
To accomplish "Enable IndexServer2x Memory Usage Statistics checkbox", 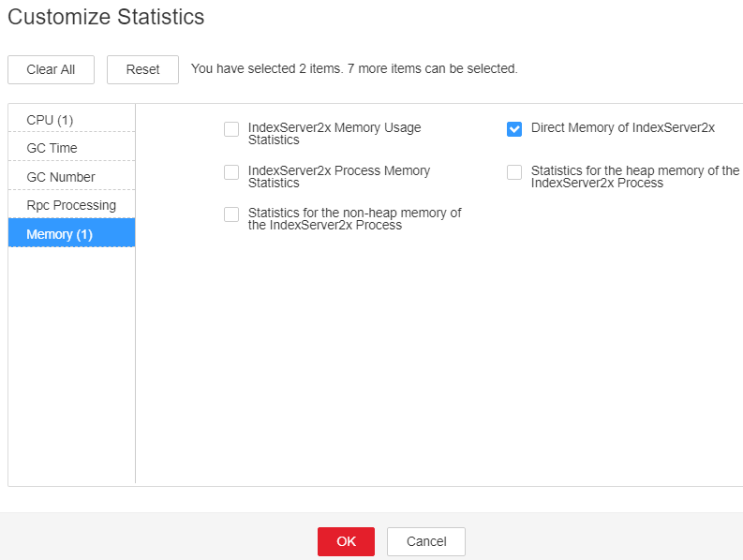I will pos(231,129).
